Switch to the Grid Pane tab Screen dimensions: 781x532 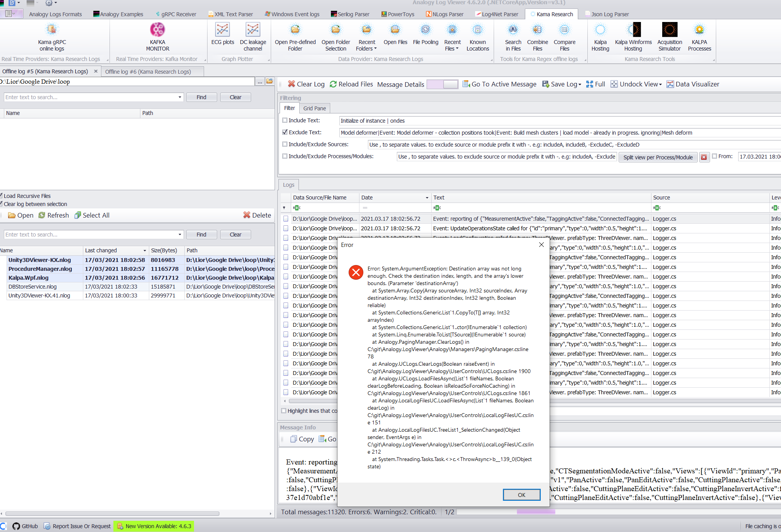(314, 108)
